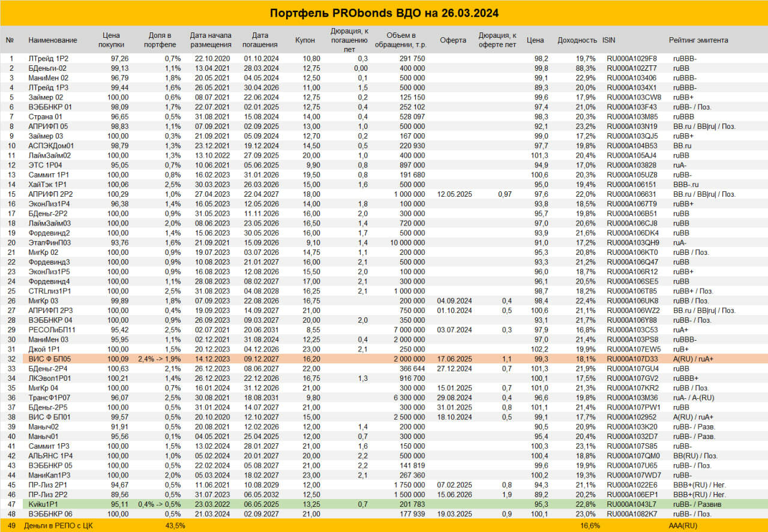The image size is (768, 532).
Task: Click the volume value '291 750'
Action: coord(412,59)
